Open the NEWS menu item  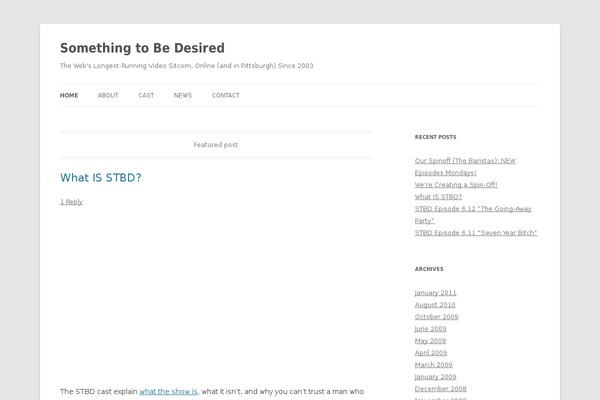pyautogui.click(x=183, y=95)
